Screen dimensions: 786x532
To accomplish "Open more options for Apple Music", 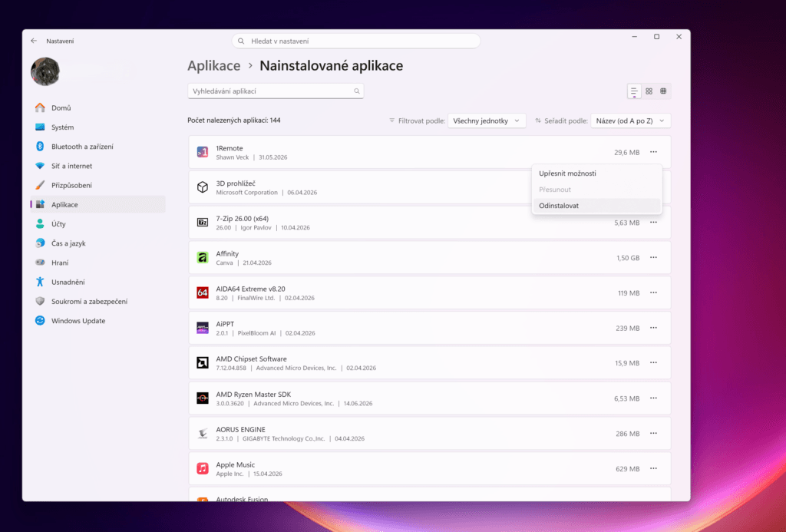I will tap(654, 468).
